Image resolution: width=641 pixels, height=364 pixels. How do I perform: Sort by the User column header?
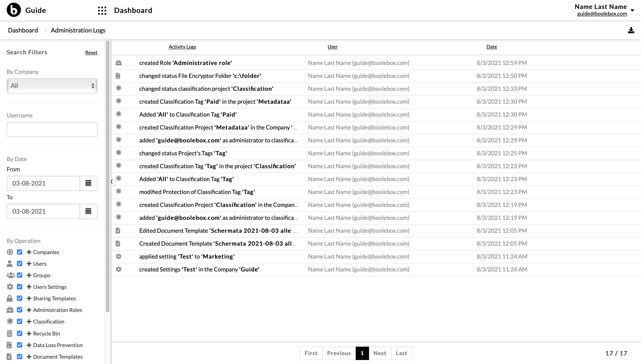click(333, 47)
